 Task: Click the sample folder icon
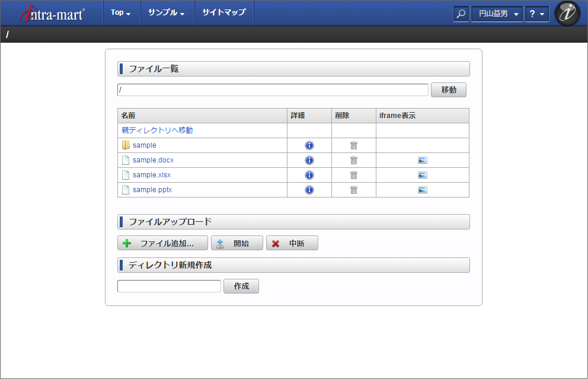[126, 145]
